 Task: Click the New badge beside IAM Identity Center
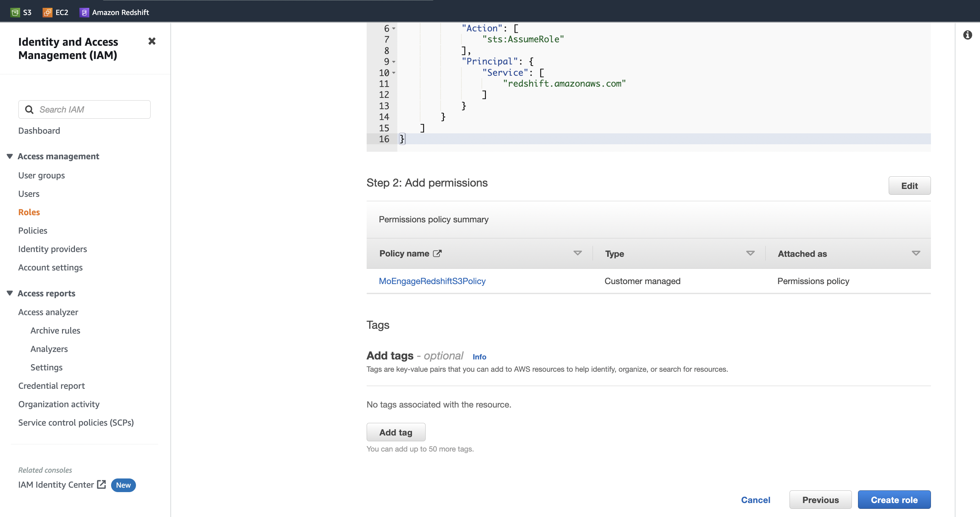pos(123,485)
